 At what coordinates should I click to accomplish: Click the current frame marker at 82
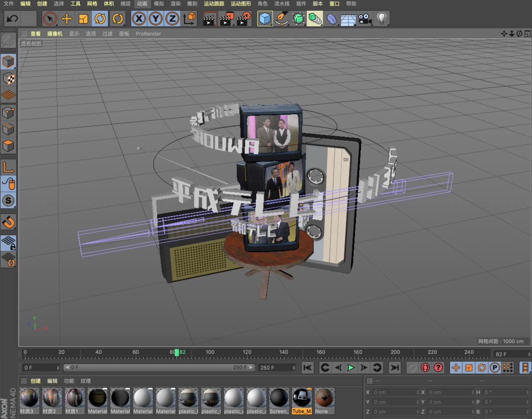[177, 353]
